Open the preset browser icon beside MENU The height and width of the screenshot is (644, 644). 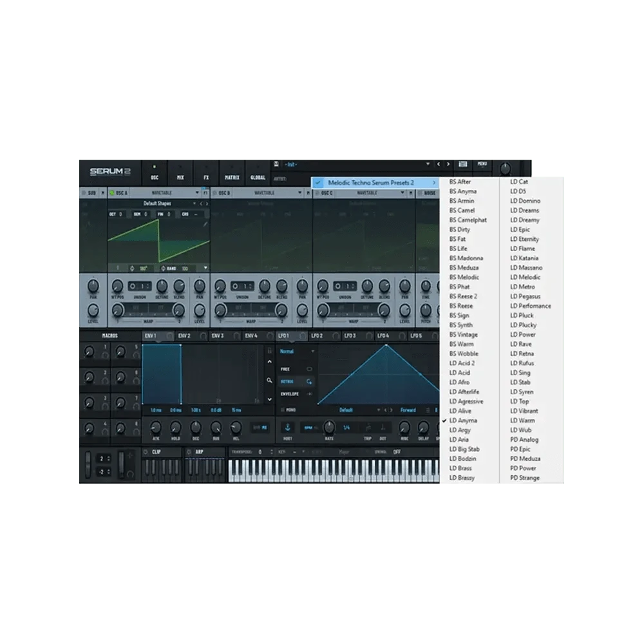pyautogui.click(x=462, y=165)
